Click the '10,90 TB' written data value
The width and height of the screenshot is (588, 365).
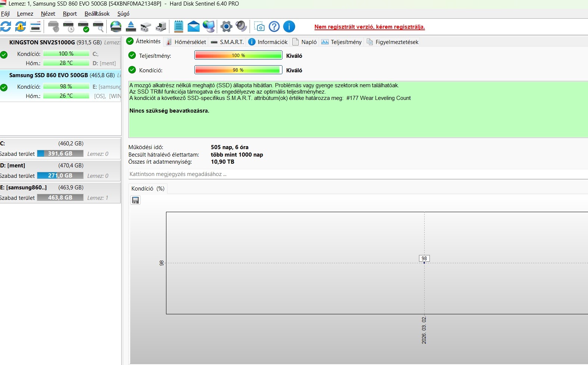point(222,162)
